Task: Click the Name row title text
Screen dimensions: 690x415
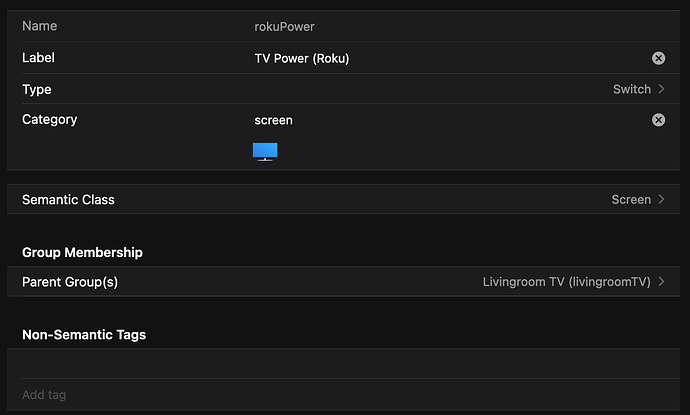Action: [40, 26]
